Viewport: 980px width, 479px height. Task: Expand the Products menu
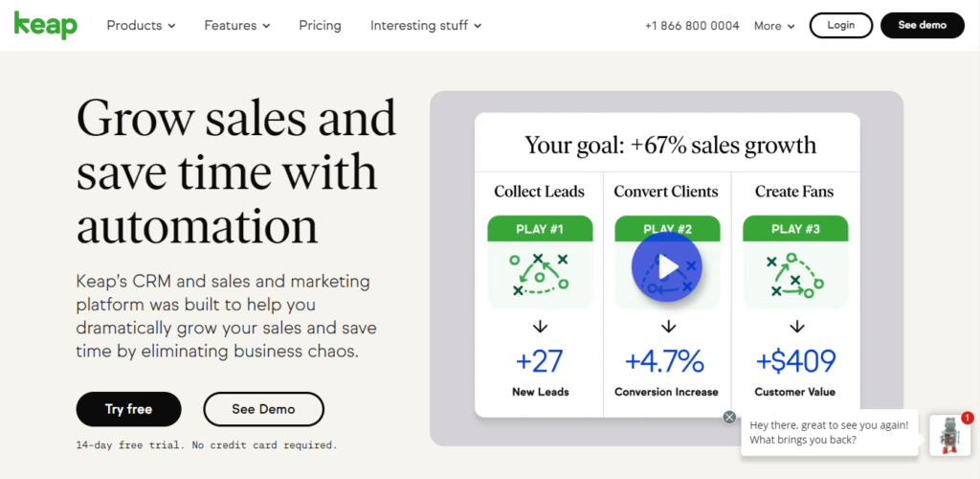(x=141, y=26)
